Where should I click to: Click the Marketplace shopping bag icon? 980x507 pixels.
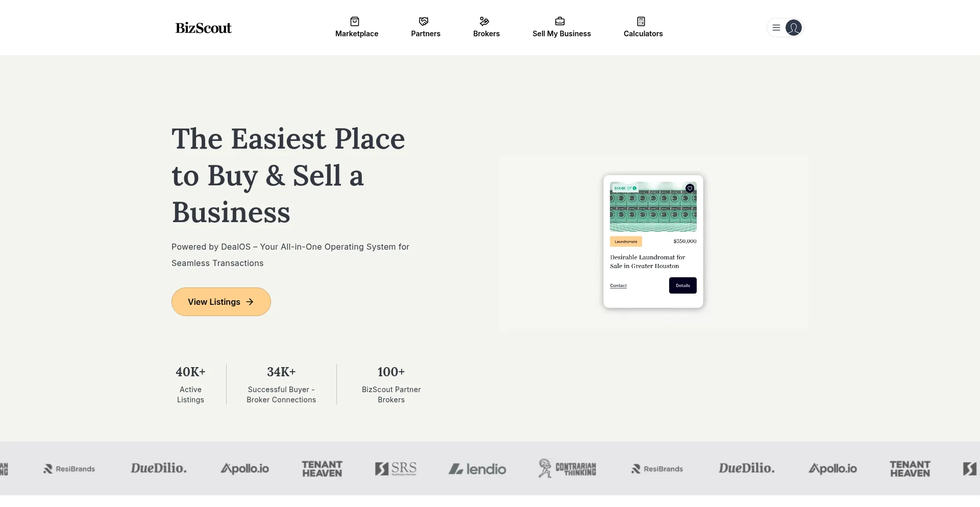coord(355,21)
